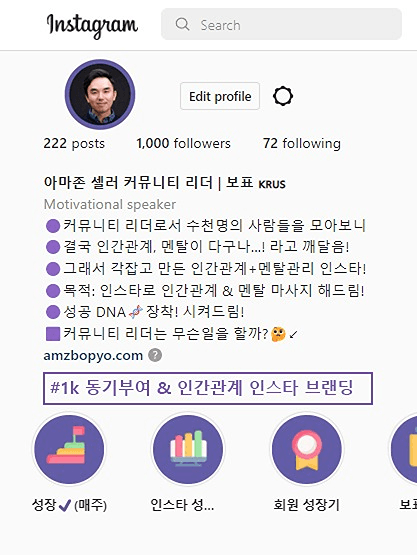Click the thinking face emoji in bio
Viewport: 417px width, 555px height.
[x=278, y=334]
